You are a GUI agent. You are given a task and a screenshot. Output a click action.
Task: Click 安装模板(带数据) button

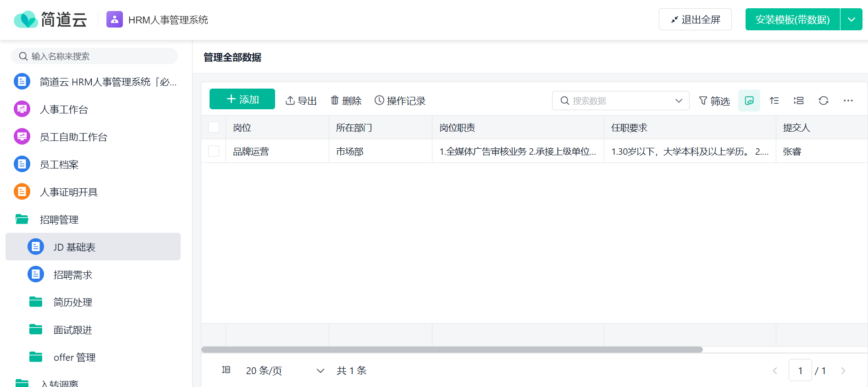coord(793,19)
